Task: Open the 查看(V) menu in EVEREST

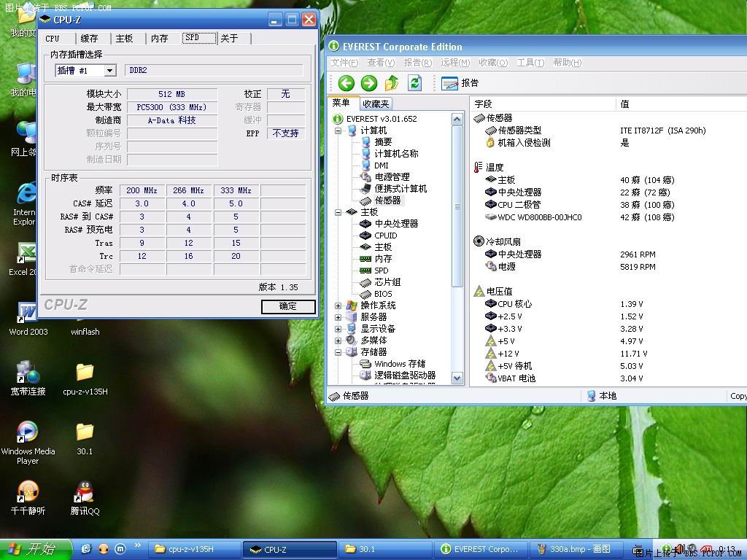Action: [x=381, y=63]
